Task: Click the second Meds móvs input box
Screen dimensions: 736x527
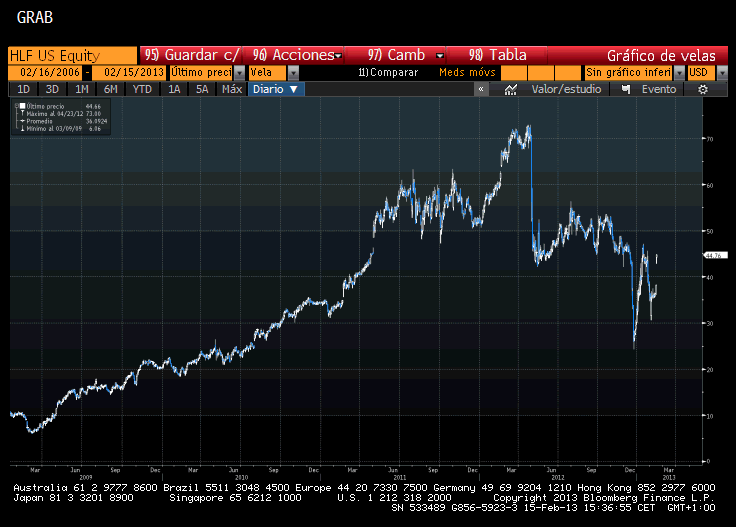Action: (541, 73)
